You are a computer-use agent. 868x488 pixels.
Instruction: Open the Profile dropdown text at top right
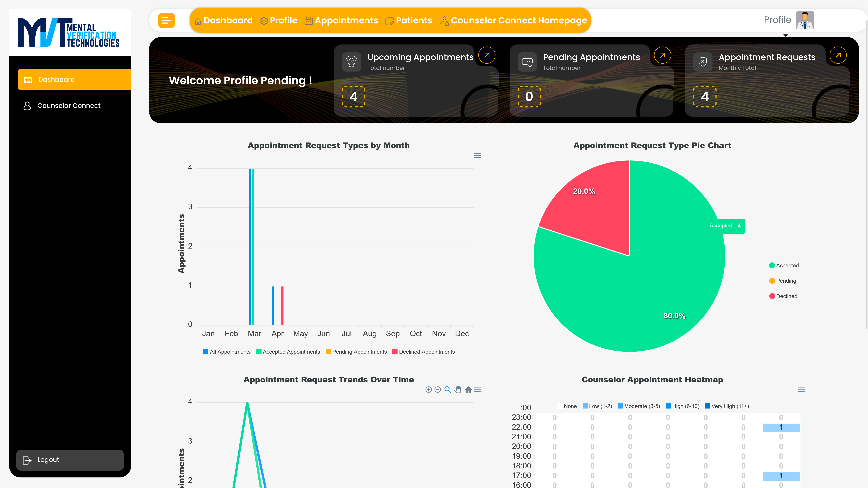[777, 20]
